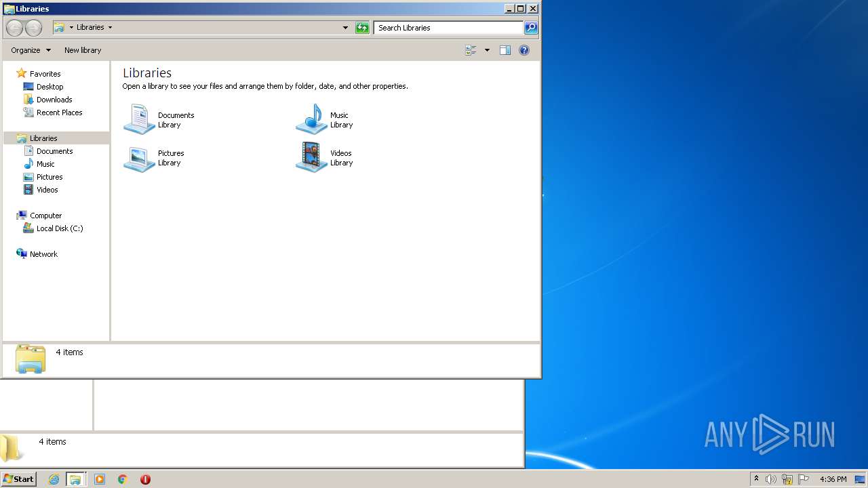Open the volume speaker tray icon
Viewport: 868px width, 488px height.
pyautogui.click(x=771, y=479)
